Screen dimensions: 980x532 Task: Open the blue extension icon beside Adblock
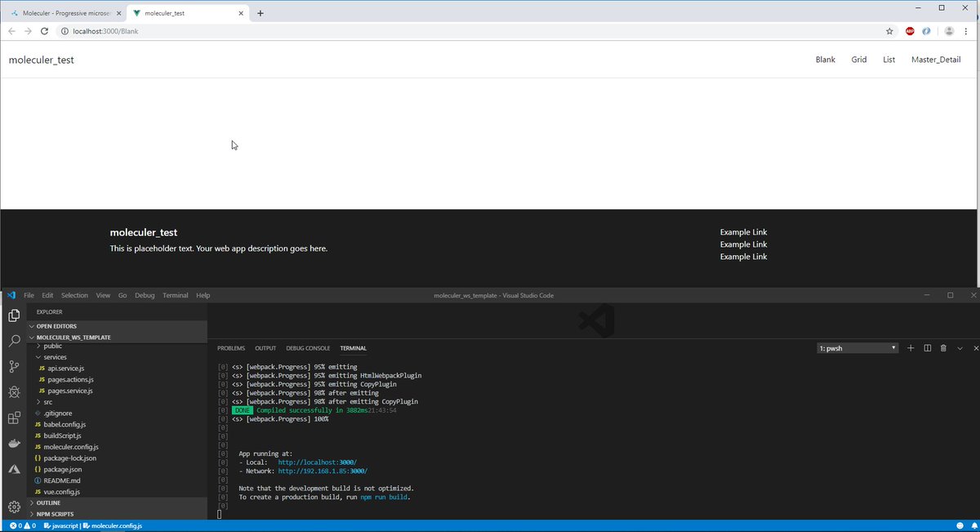[x=927, y=31]
